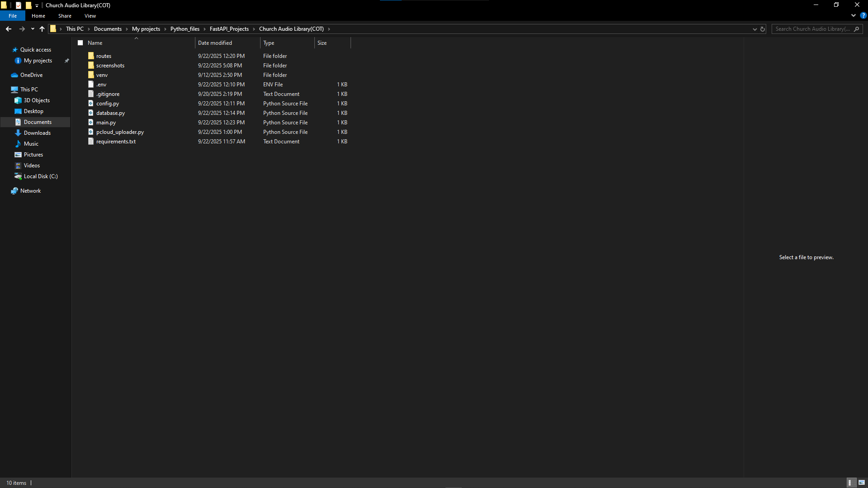868x488 pixels.
Task: Navigate to FastAPI_Projects breadcrumb
Action: (229, 29)
